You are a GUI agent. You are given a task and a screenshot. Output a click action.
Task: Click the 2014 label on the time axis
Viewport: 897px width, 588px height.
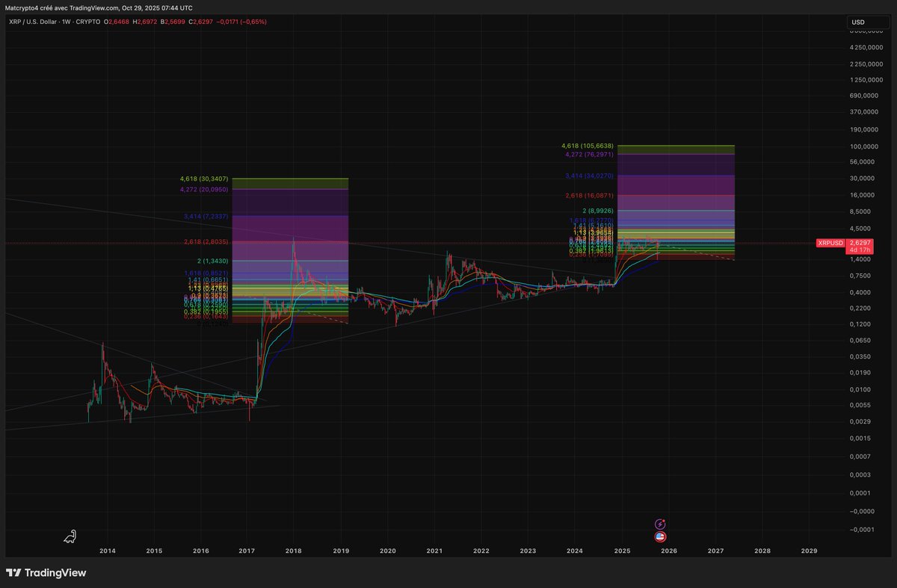[107, 551]
